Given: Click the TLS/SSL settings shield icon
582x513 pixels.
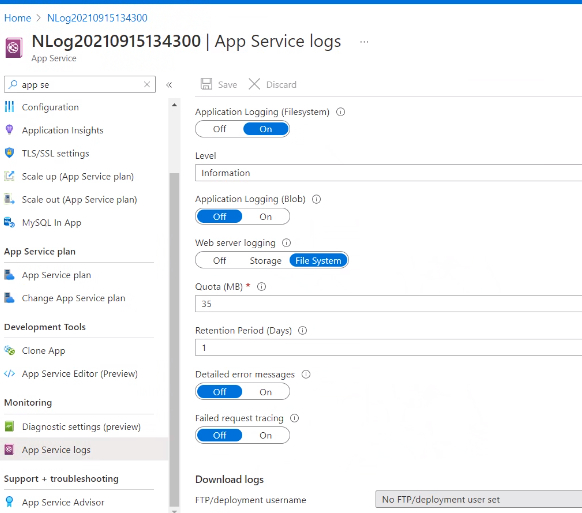Looking at the screenshot, I should coord(9,153).
